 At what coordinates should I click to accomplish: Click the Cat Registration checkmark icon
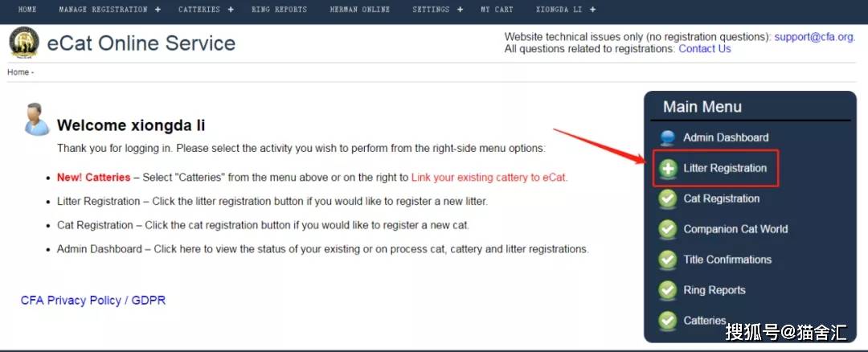(668, 199)
